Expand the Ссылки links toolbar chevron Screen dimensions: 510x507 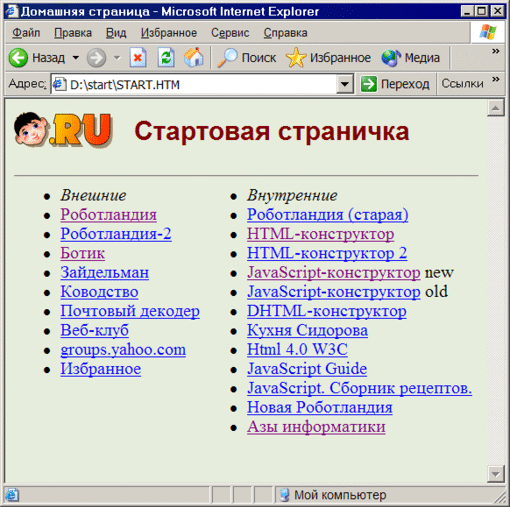(x=496, y=79)
